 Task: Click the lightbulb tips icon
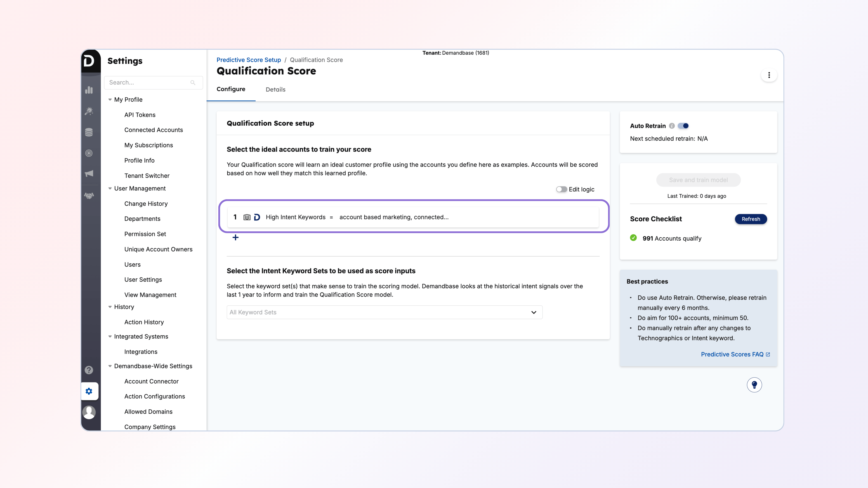754,385
